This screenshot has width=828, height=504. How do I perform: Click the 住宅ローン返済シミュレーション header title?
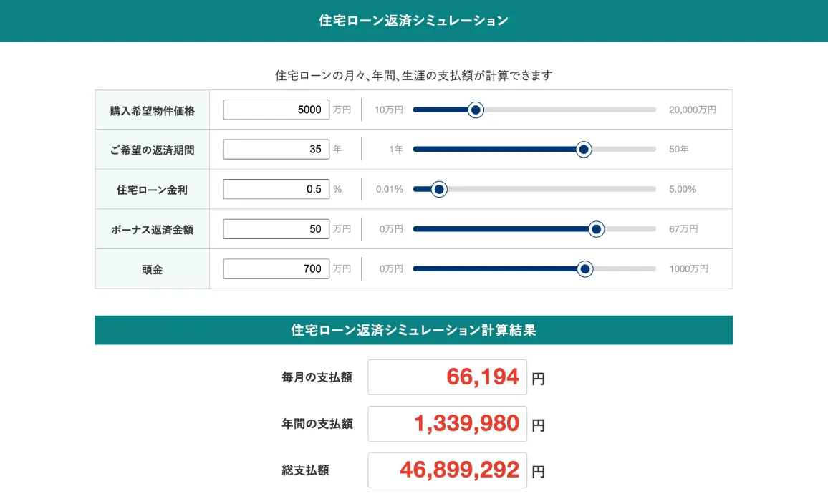[x=413, y=21]
